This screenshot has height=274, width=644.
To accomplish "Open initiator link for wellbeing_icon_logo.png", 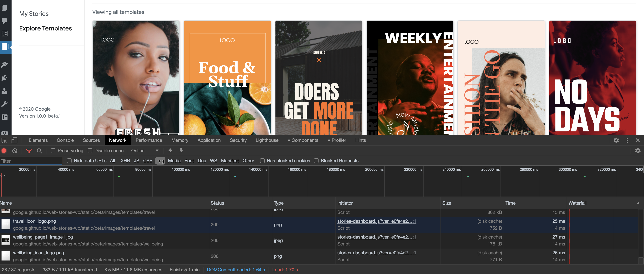I will 377,253.
